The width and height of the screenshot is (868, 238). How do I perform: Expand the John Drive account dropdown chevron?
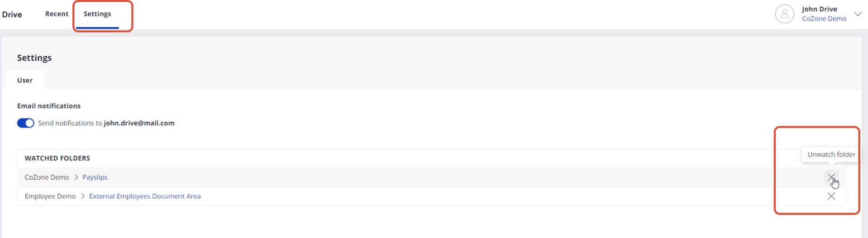[858, 14]
